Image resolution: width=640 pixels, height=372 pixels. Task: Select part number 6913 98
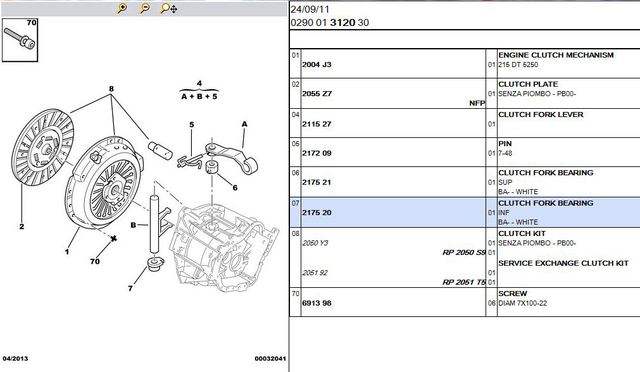pos(317,303)
